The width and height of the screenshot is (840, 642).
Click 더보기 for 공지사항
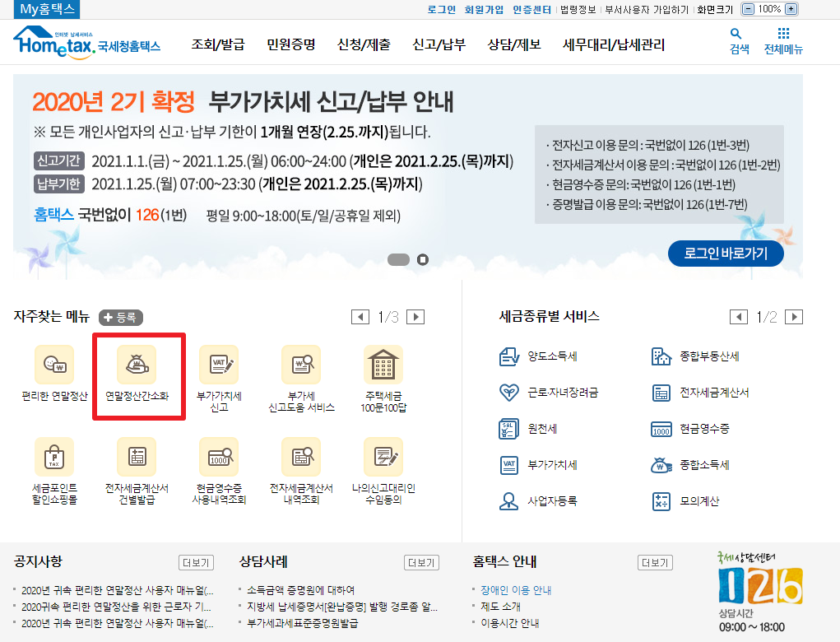point(196,563)
